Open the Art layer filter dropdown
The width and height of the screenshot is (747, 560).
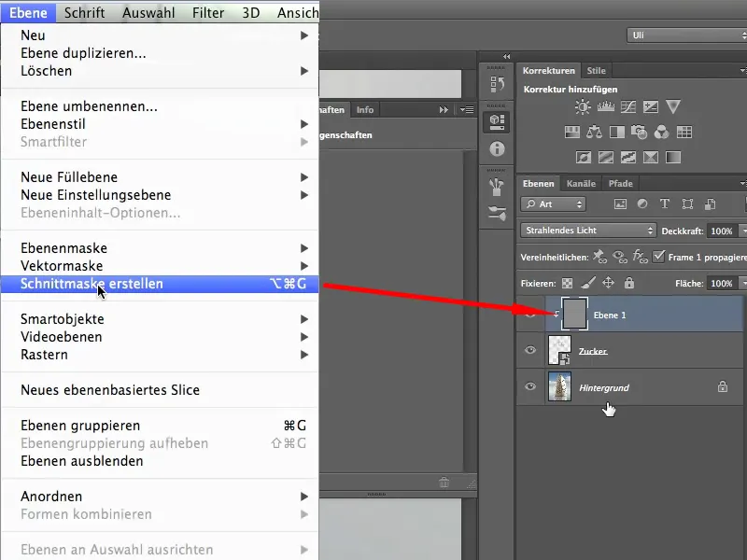pyautogui.click(x=553, y=204)
